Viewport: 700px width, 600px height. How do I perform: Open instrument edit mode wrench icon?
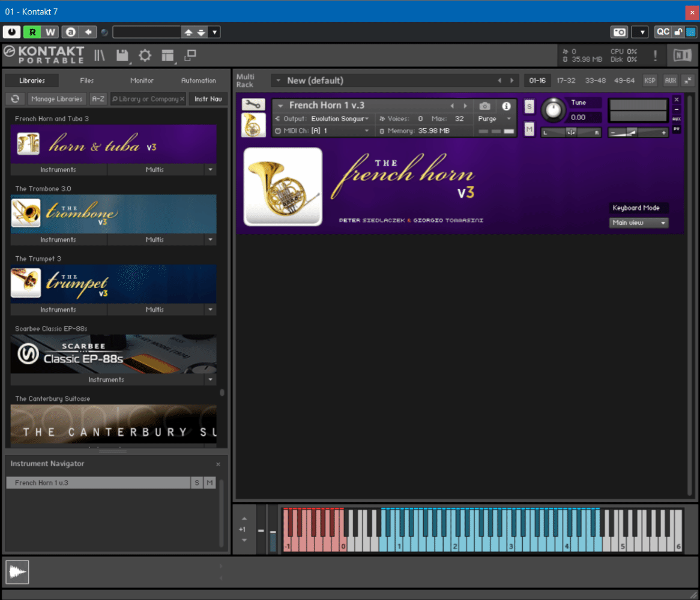pos(253,105)
